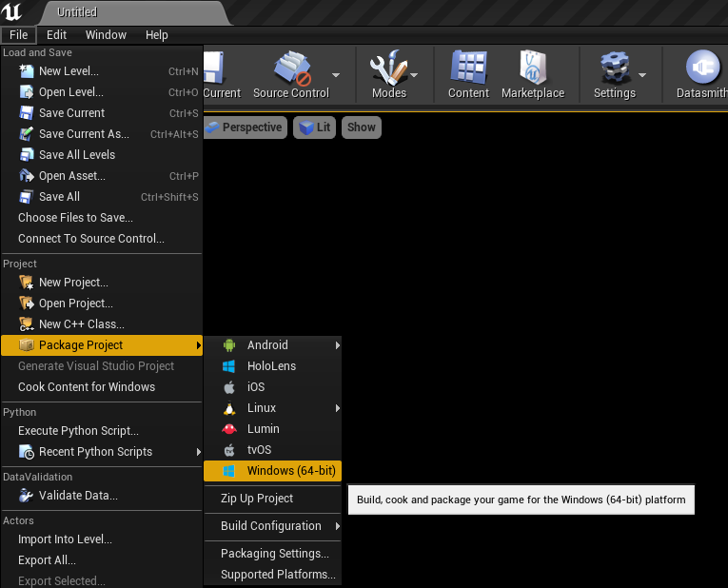The image size is (728, 588).
Task: Choose New Level from File menu
Action: (69, 71)
